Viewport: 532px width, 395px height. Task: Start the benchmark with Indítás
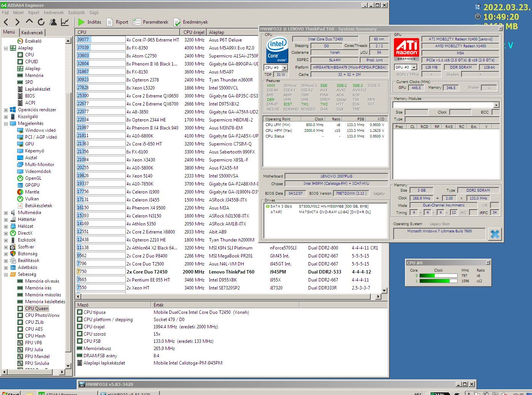tap(90, 22)
